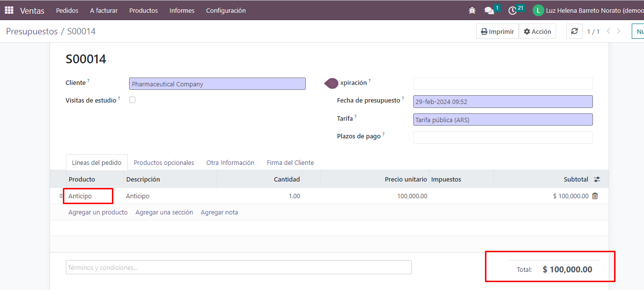Open the Tarifa dropdown field
This screenshot has height=290, width=644.
point(503,120)
